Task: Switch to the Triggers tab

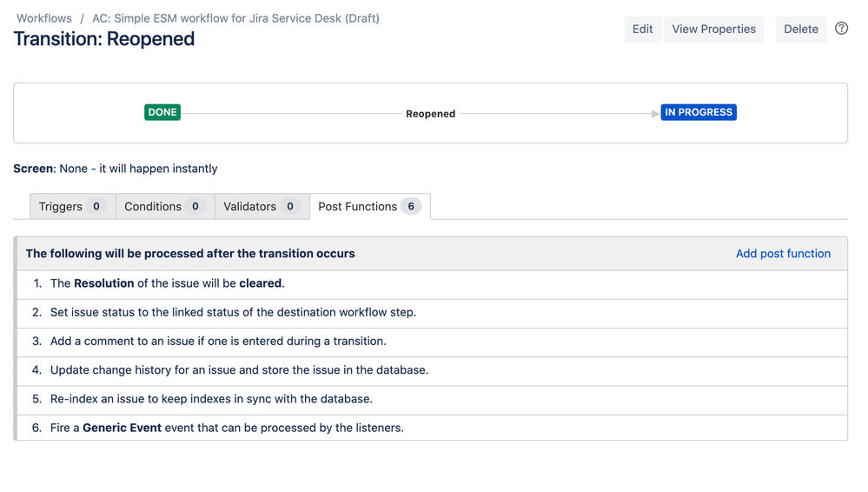Action: 72,207
